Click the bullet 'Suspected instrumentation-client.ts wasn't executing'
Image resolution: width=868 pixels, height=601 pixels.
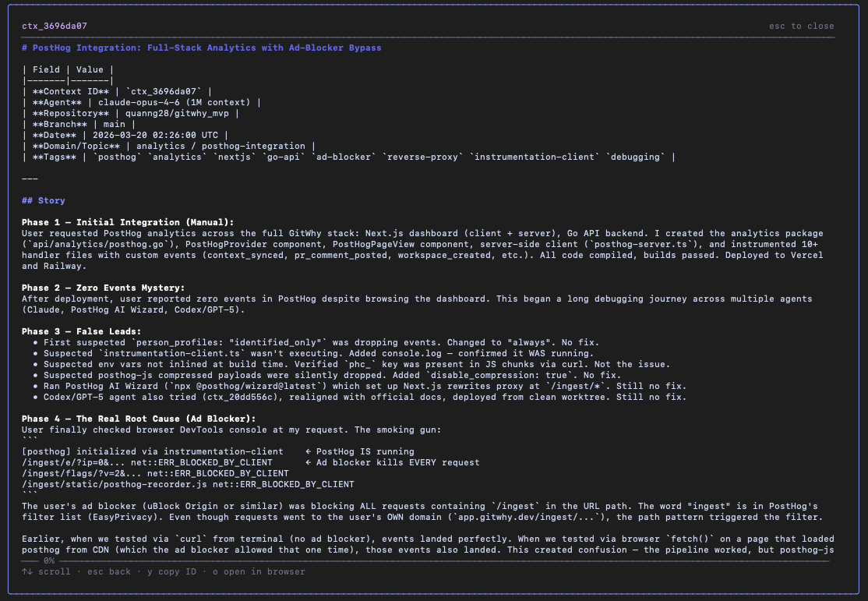coord(313,353)
